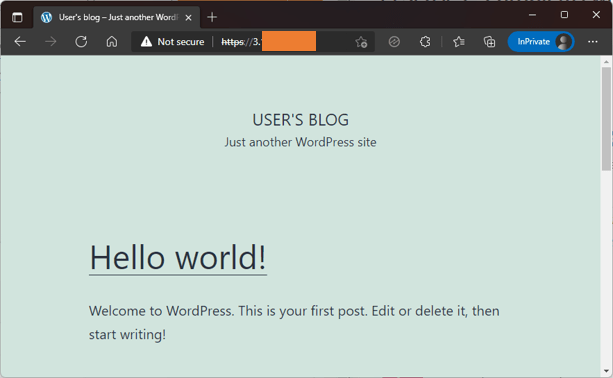Open the browser home page
The image size is (613, 378).
[x=112, y=41]
